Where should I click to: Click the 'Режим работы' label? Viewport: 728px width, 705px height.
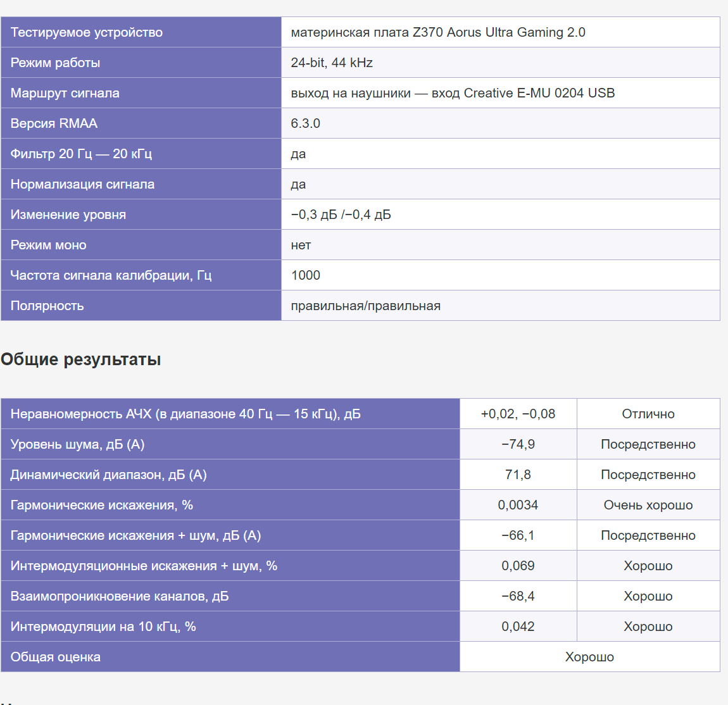[55, 63]
